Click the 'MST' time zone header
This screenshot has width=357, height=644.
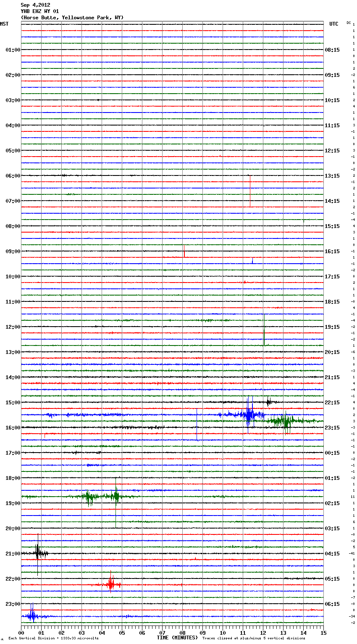tap(4, 24)
